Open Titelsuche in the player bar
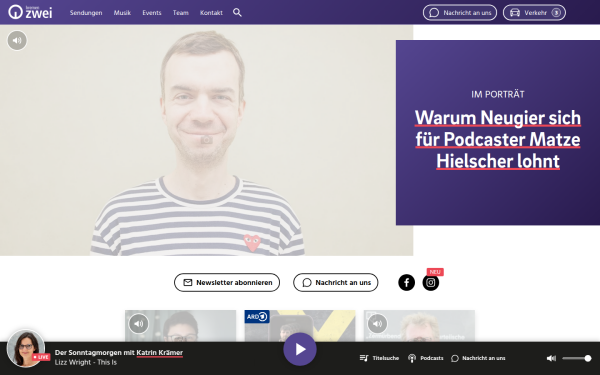Image resolution: width=600 pixels, height=375 pixels. point(379,358)
